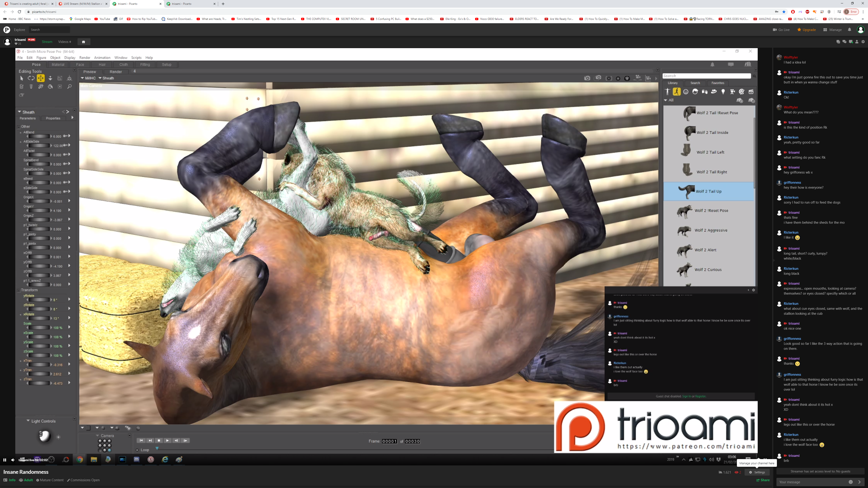Viewport: 868px width, 488px height.
Task: Open the Cameras library category
Action: coord(733,91)
